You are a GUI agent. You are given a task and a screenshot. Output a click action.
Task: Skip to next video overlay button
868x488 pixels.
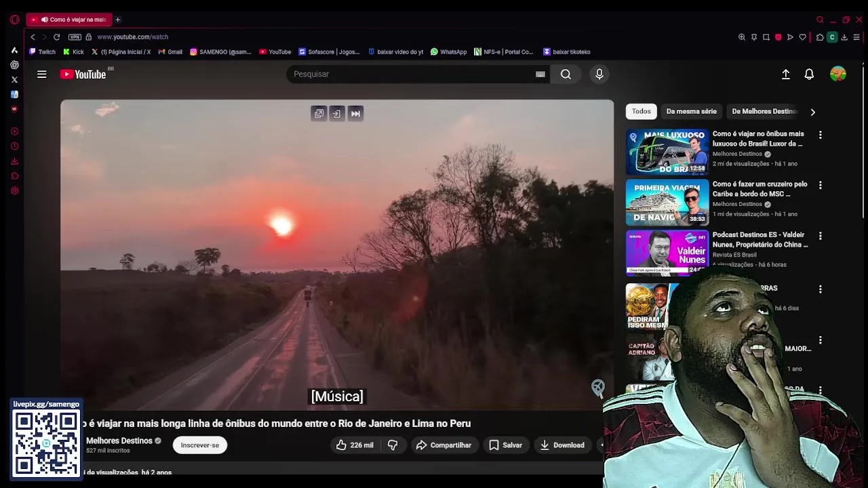pos(355,114)
